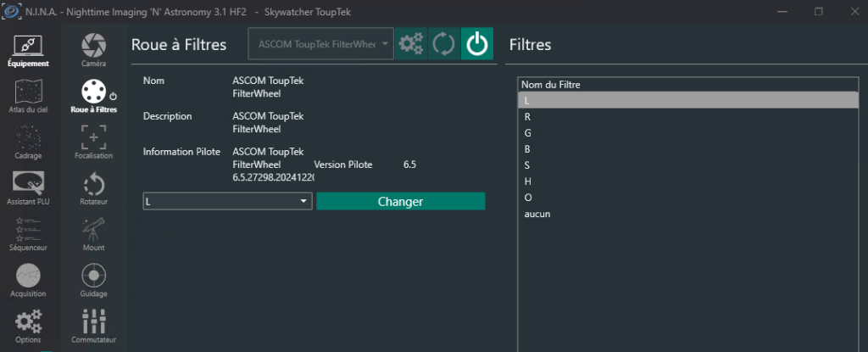868x352 pixels.
Task: Expand the ASCOM ToupTek FilterWheel device dropdown
Action: [321, 44]
